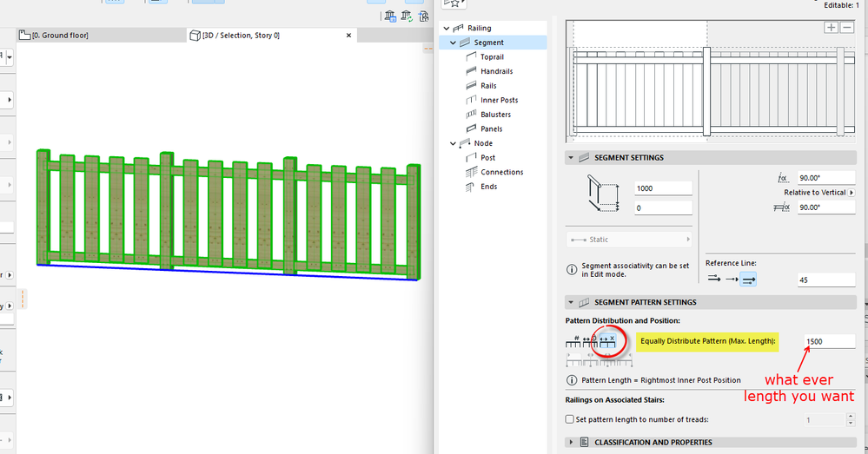The height and width of the screenshot is (454, 868).
Task: Click the Railing icon in tree
Action: pyautogui.click(x=459, y=28)
